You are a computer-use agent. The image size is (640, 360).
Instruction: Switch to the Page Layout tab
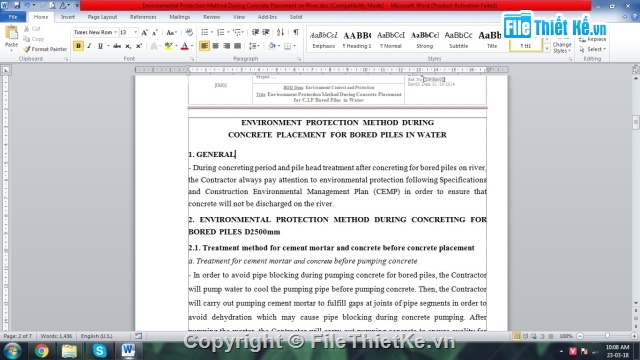[x=102, y=17]
